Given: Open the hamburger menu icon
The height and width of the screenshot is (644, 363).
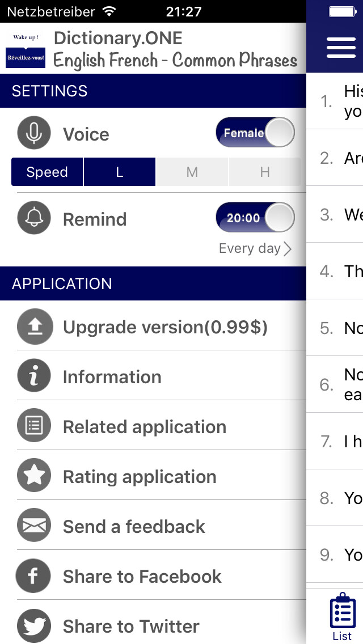Looking at the screenshot, I should point(341,48).
